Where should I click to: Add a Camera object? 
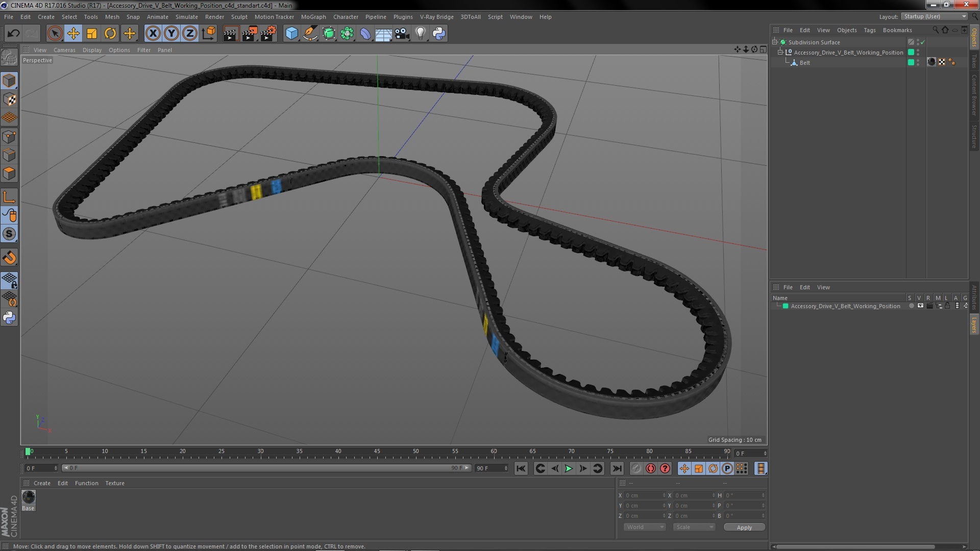click(402, 34)
